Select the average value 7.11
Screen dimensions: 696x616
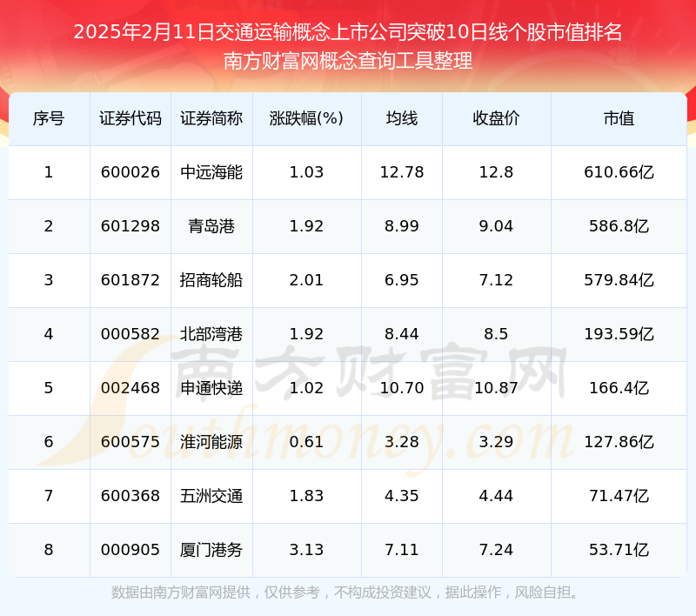tap(402, 550)
